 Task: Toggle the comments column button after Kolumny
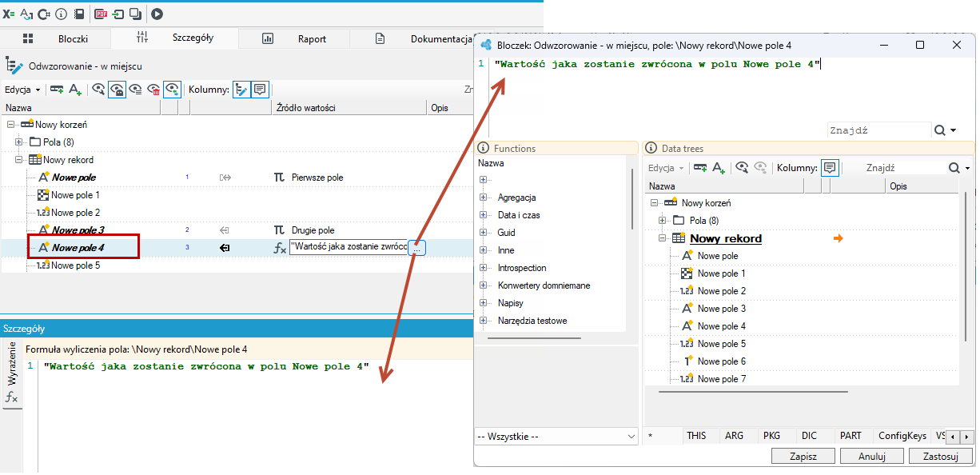[x=260, y=90]
